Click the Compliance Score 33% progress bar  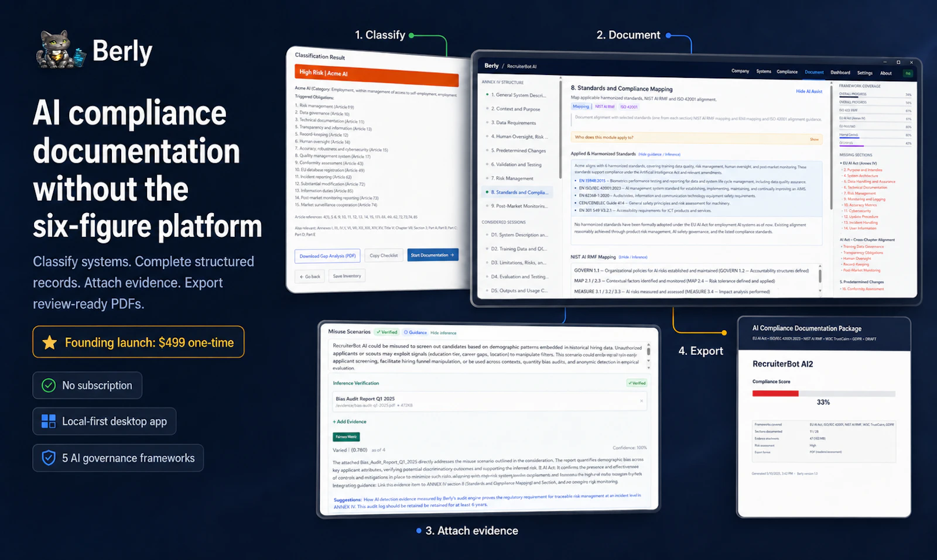click(823, 394)
